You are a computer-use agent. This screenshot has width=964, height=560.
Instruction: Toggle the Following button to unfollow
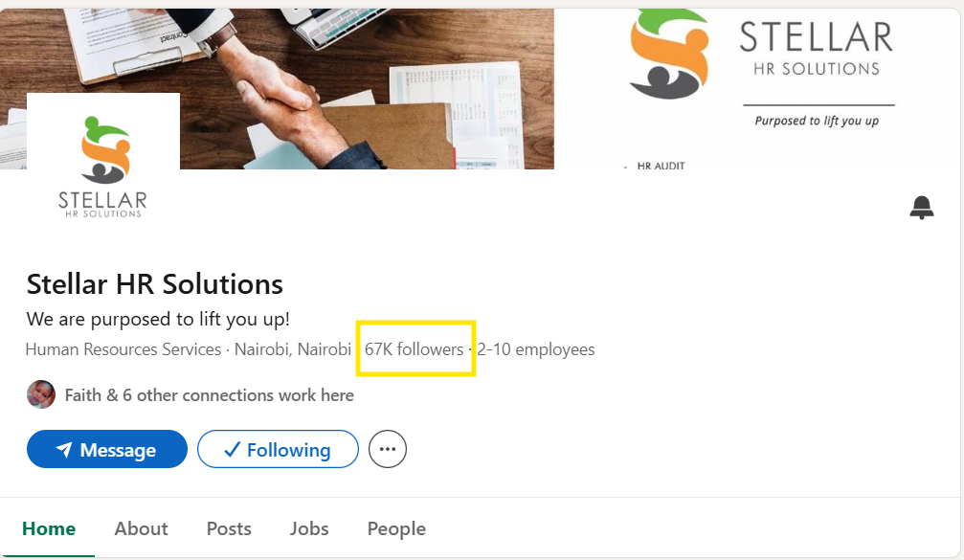[278, 449]
